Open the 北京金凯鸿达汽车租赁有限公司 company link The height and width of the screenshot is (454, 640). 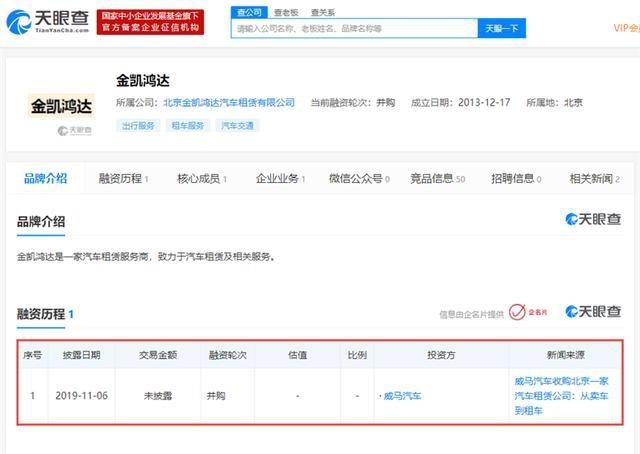[229, 102]
